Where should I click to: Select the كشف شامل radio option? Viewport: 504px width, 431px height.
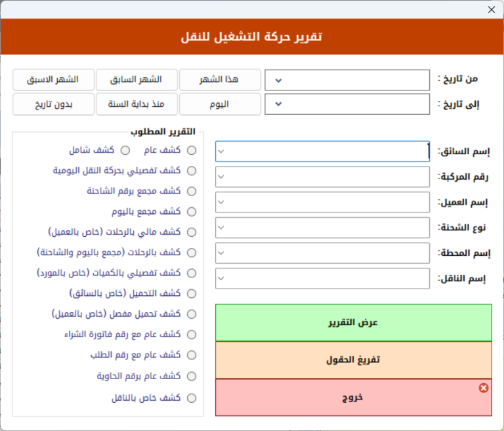(x=125, y=150)
